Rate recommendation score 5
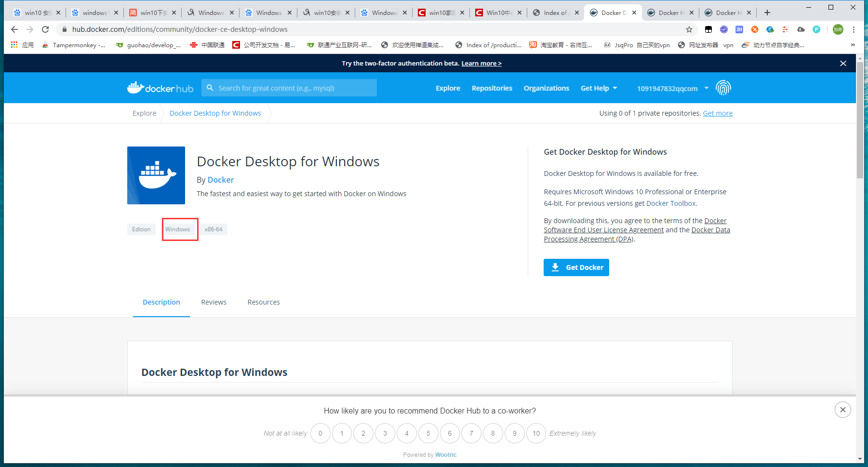 pyautogui.click(x=428, y=433)
